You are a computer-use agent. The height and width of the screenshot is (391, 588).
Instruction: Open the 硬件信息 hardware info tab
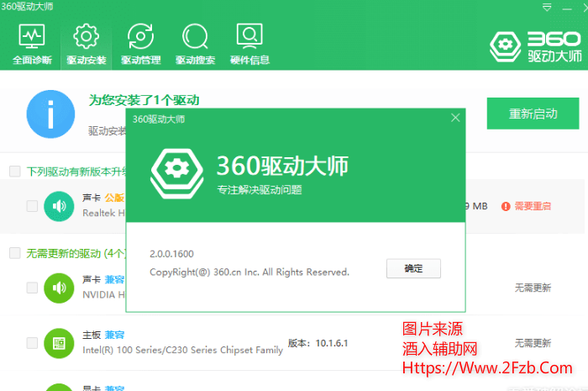tap(249, 45)
